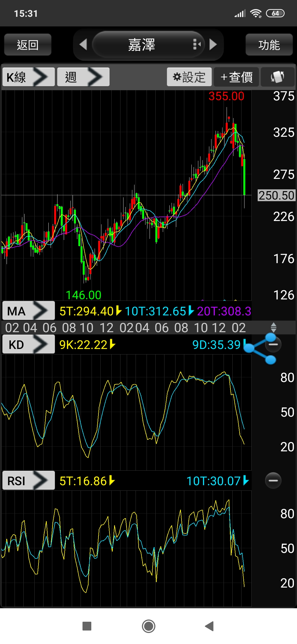Tap Android home navigation button
Image resolution: width=297 pixels, height=644 pixels.
point(148,626)
